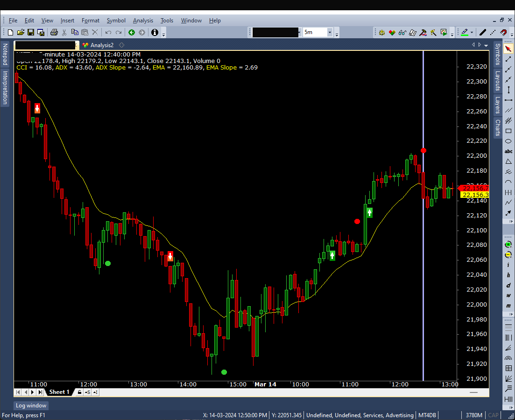Image resolution: width=515 pixels, height=420 pixels.
Task: Switch to daily 'd' interval
Action: [x=508, y=285]
